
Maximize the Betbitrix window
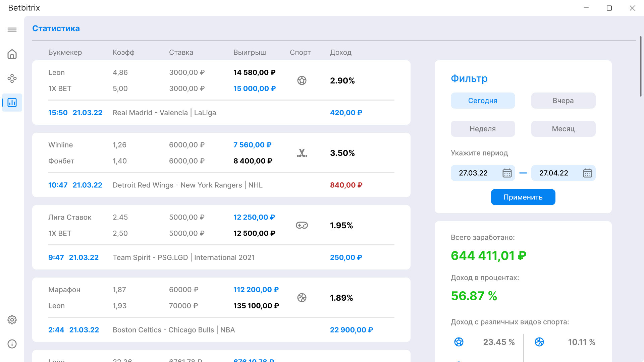pos(609,8)
